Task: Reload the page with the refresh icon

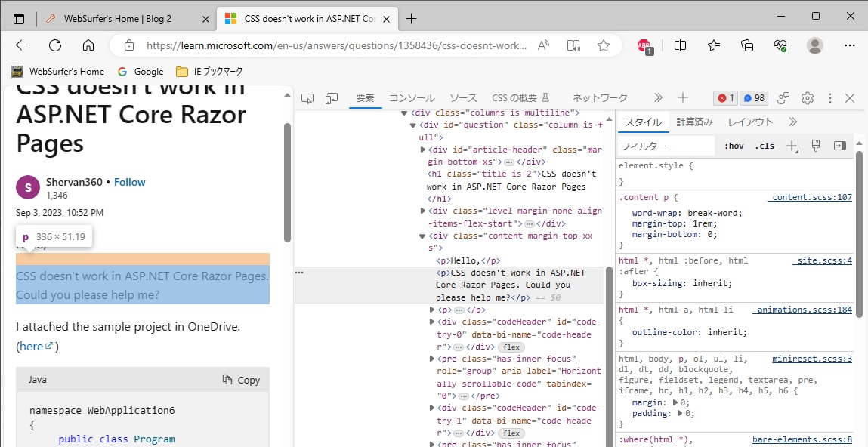Action: click(x=55, y=45)
